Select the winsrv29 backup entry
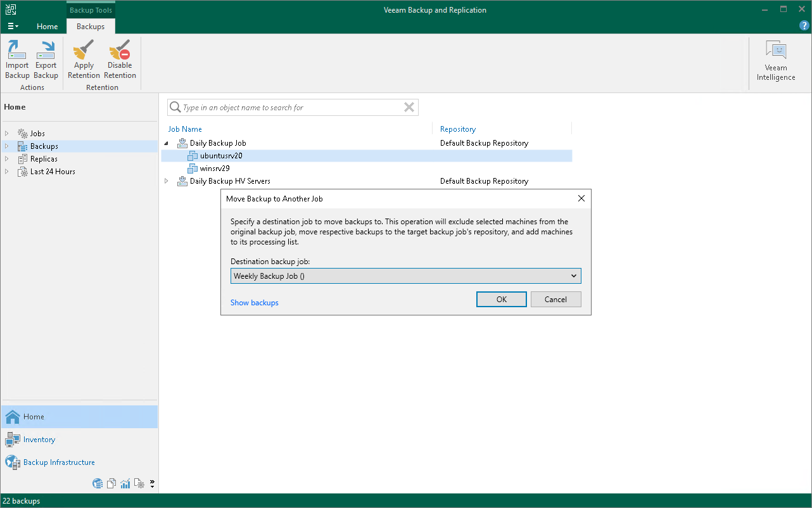This screenshot has height=508, width=812. click(213, 168)
